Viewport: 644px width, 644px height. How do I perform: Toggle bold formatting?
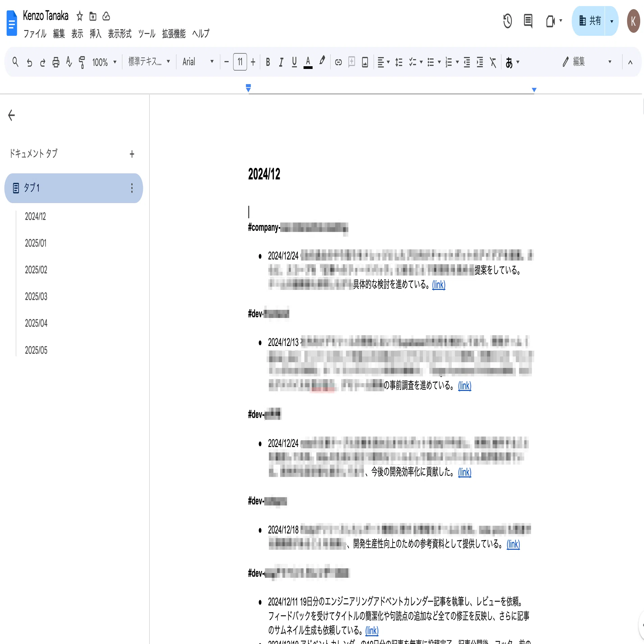coord(268,62)
